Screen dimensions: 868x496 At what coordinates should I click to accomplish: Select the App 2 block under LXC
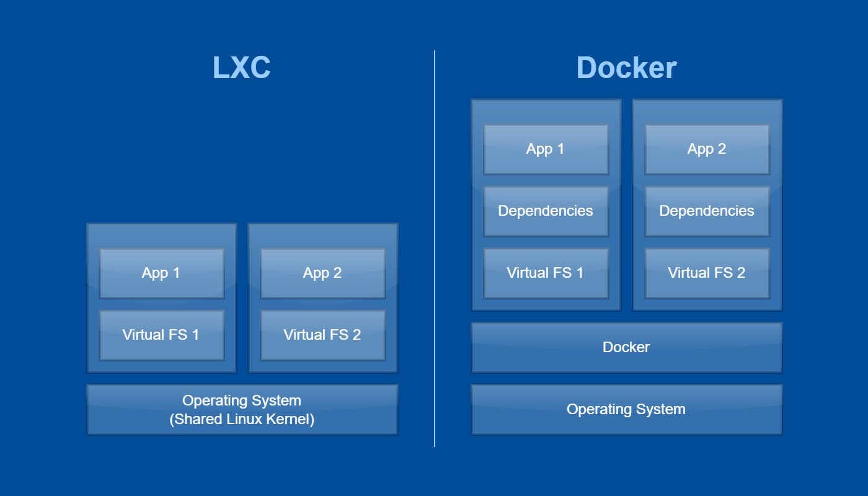pyautogui.click(x=322, y=273)
